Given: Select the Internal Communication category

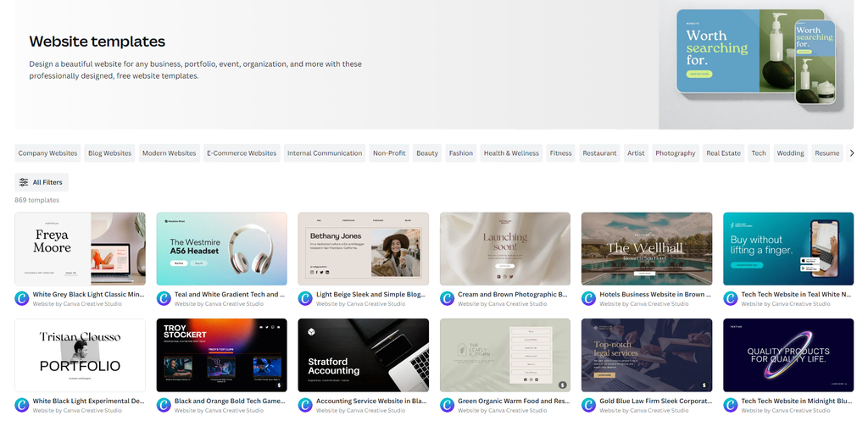Looking at the screenshot, I should coord(325,153).
